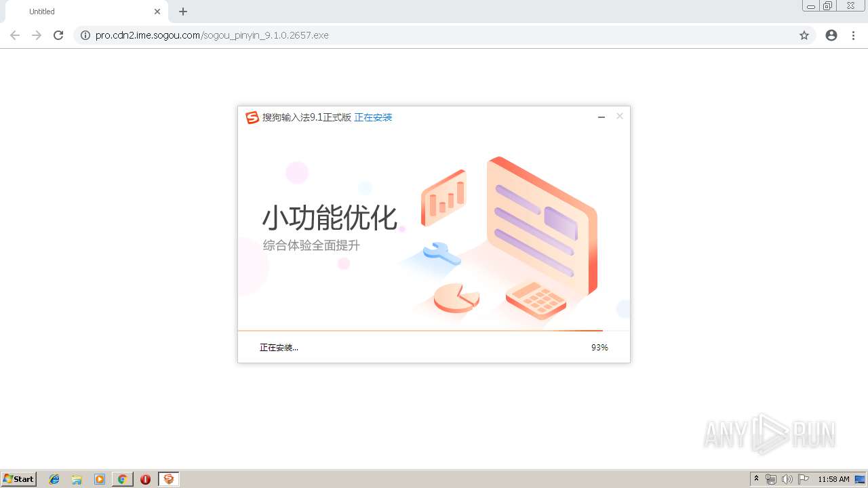Open Windows Explorer folder from taskbar
Image resolution: width=868 pixels, height=488 pixels.
tap(77, 479)
